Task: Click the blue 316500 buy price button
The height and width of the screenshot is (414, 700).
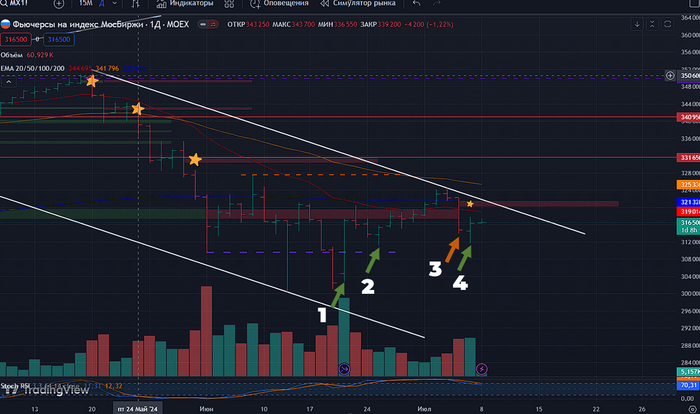Action: coord(59,39)
